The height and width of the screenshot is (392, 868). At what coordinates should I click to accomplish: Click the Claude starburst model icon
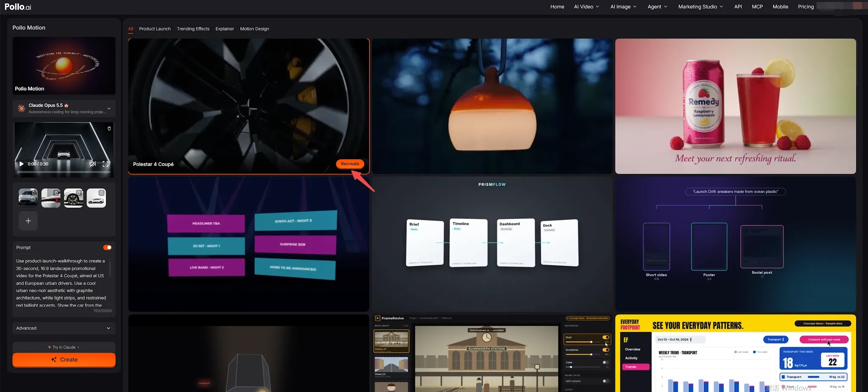[21, 108]
